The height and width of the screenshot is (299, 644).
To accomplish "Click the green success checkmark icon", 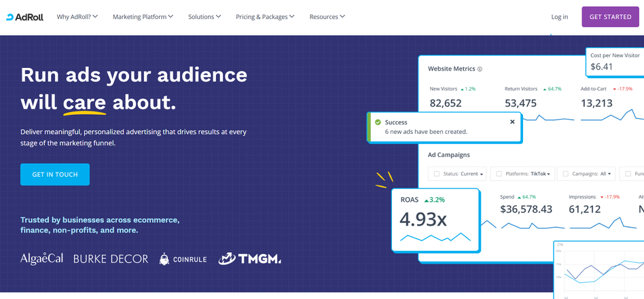I will coord(378,122).
